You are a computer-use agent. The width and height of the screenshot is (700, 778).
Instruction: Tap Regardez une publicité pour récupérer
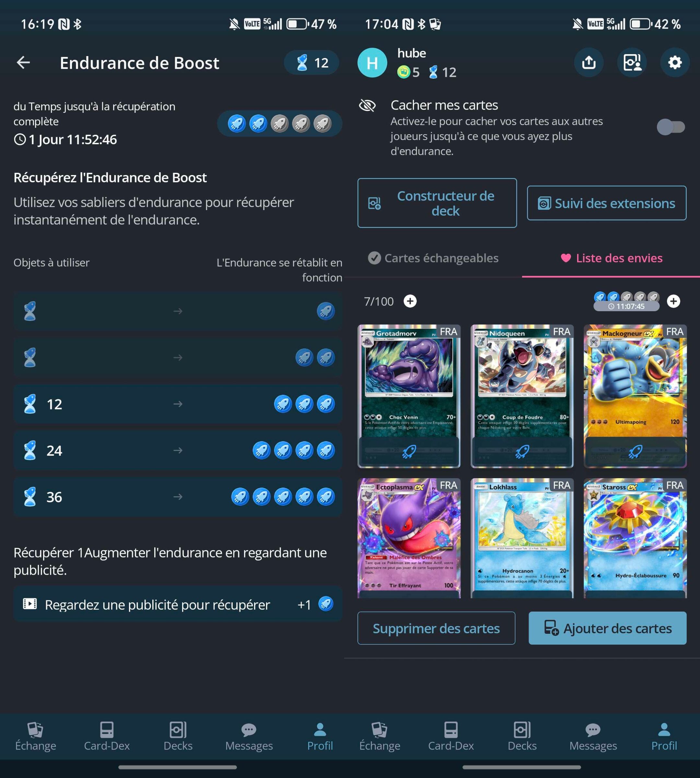[178, 604]
